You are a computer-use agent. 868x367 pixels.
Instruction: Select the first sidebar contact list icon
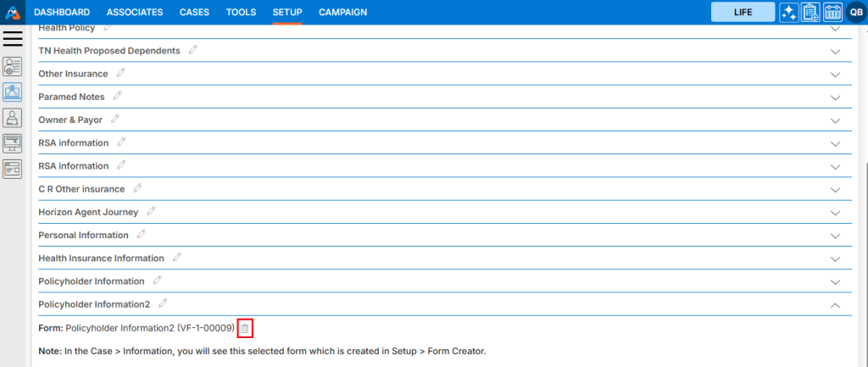[x=13, y=66]
